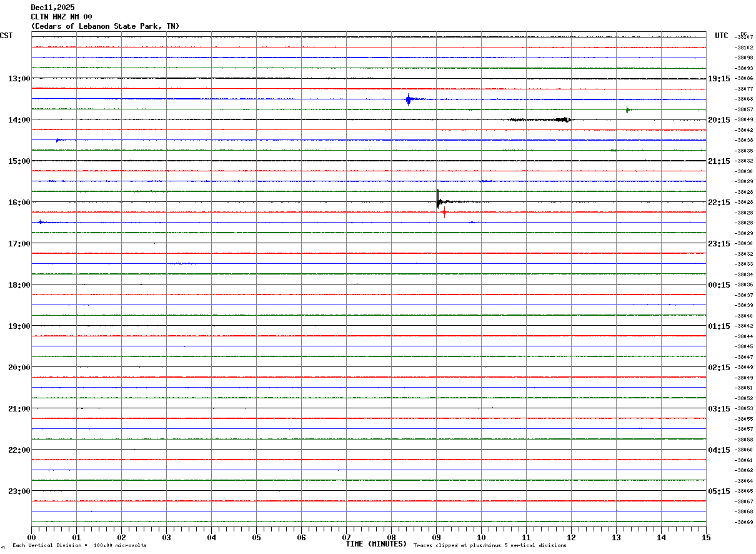
Task: Click the '14:00' CST time label
Action: (x=19, y=120)
